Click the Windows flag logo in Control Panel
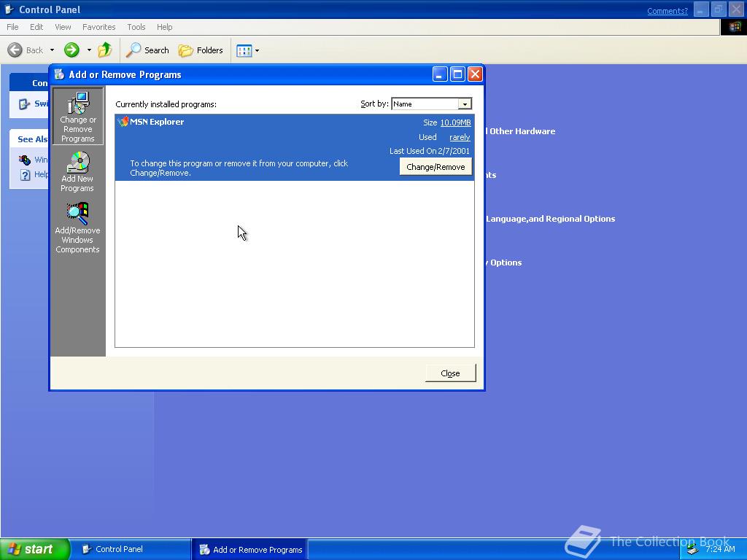 (x=734, y=27)
